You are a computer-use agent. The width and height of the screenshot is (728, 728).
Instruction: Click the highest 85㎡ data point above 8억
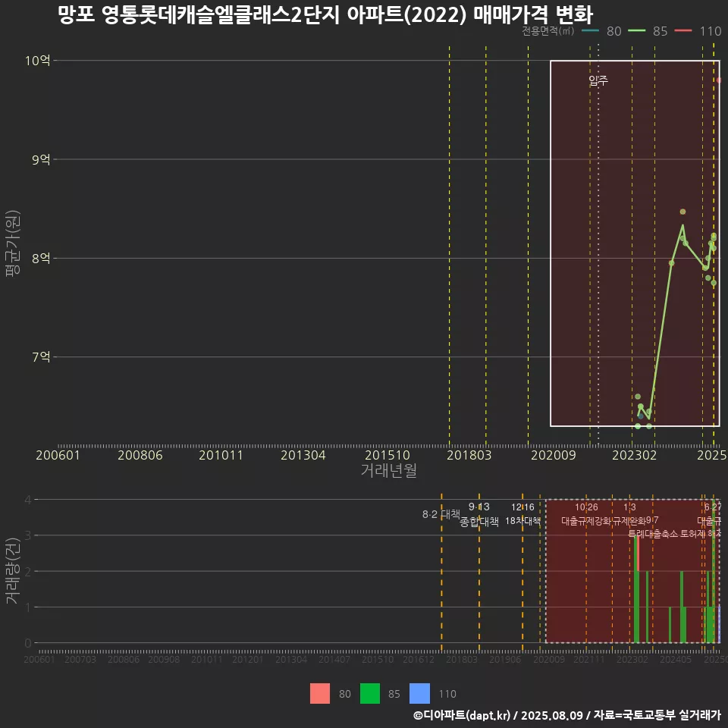point(682,212)
